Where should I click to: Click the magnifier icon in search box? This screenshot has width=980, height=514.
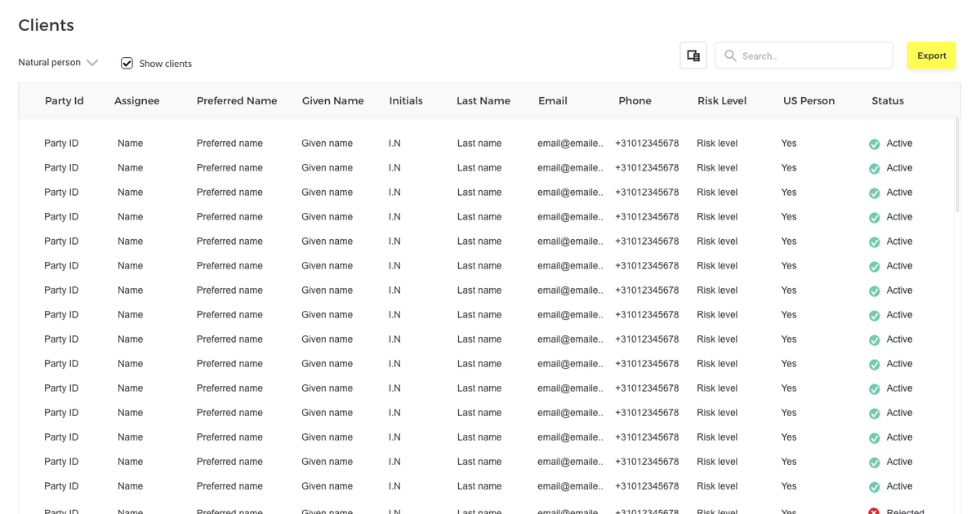click(730, 55)
